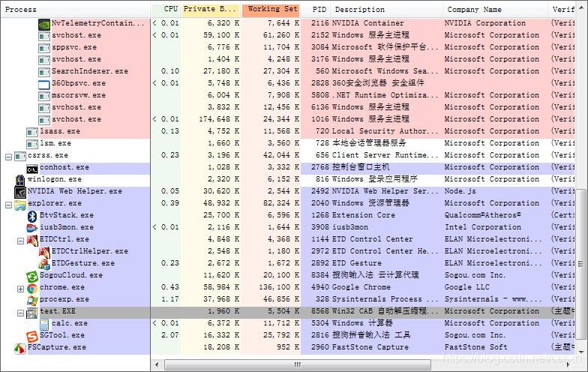Viewport: 588px width, 372px height.
Task: Collapse the test.EXE tree node
Action: pos(21,313)
